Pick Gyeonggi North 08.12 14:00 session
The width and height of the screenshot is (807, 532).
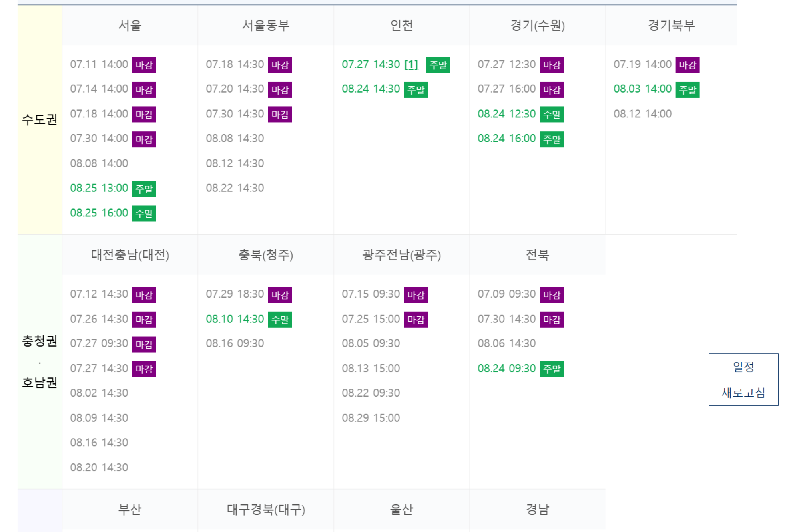point(642,114)
